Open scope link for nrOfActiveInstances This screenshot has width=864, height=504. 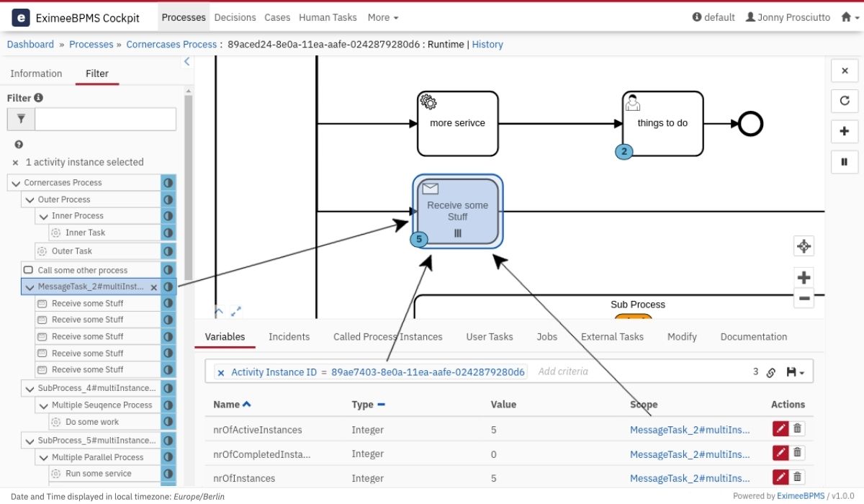coord(690,430)
